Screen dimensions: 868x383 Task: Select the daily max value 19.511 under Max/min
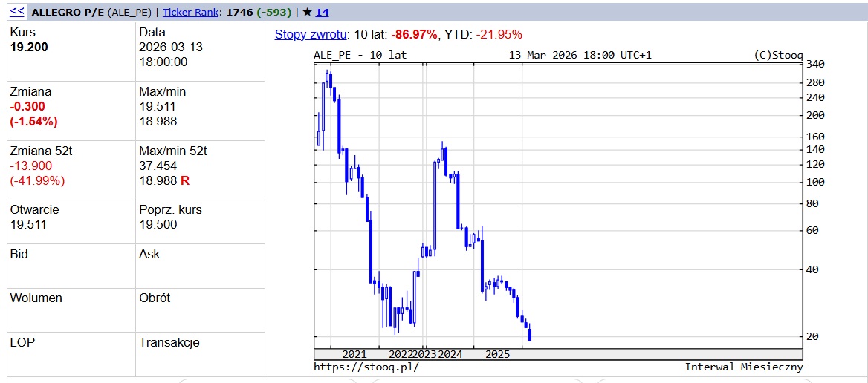tap(158, 107)
